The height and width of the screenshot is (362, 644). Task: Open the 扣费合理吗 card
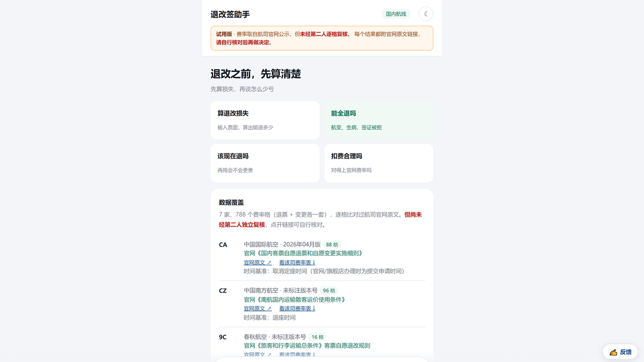pyautogui.click(x=379, y=163)
